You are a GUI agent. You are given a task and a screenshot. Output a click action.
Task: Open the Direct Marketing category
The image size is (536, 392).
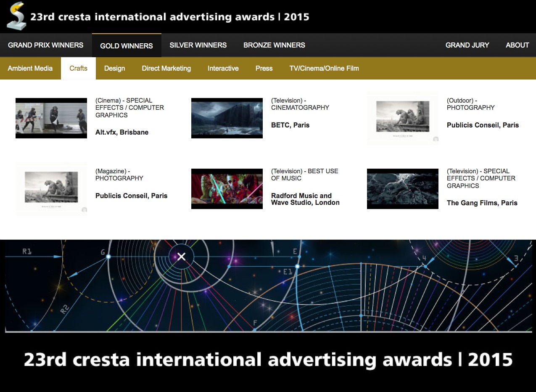[166, 68]
